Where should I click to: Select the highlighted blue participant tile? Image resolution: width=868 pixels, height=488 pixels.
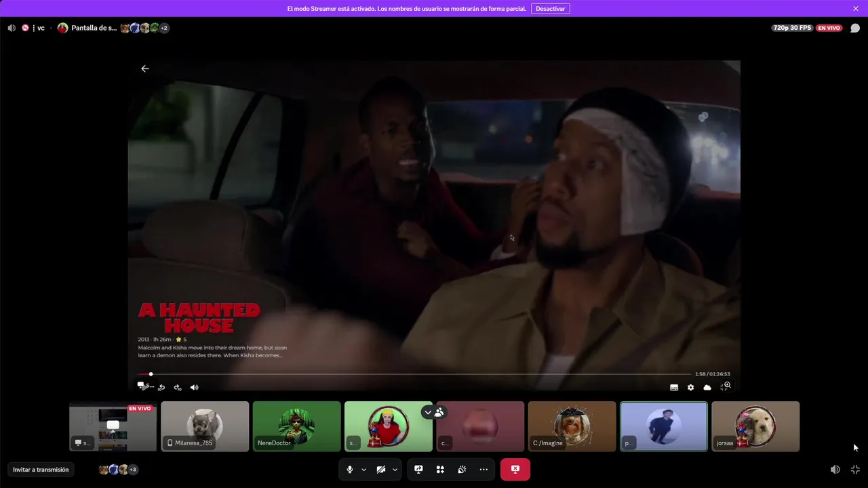click(x=664, y=426)
